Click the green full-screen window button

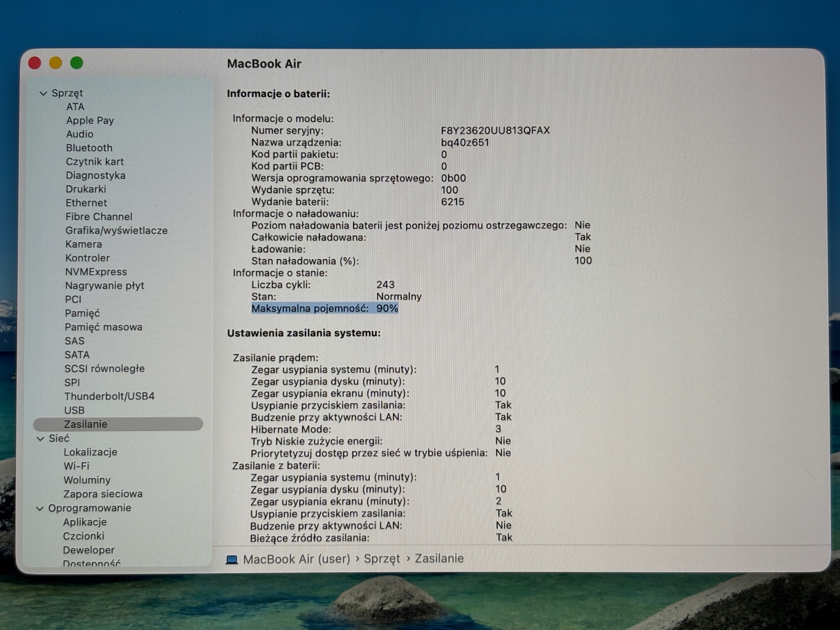[77, 63]
